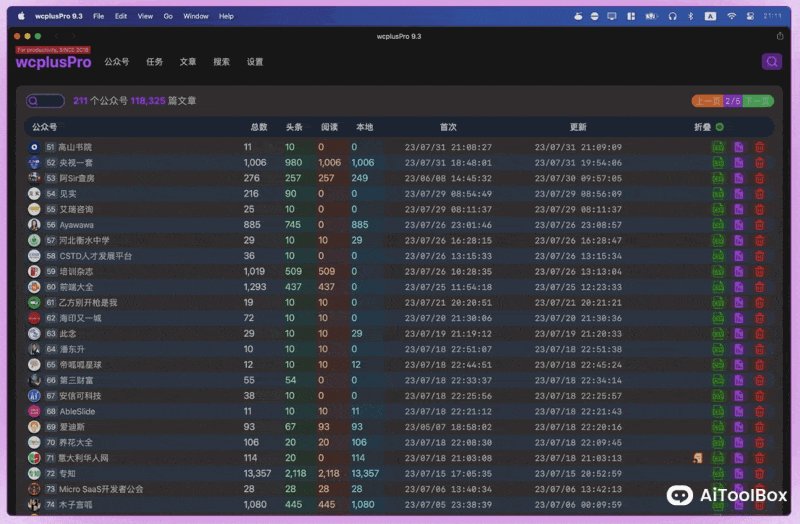Toggle the green 折叠 collapse switch
Viewport: 800px width, 524px height.
(719, 127)
